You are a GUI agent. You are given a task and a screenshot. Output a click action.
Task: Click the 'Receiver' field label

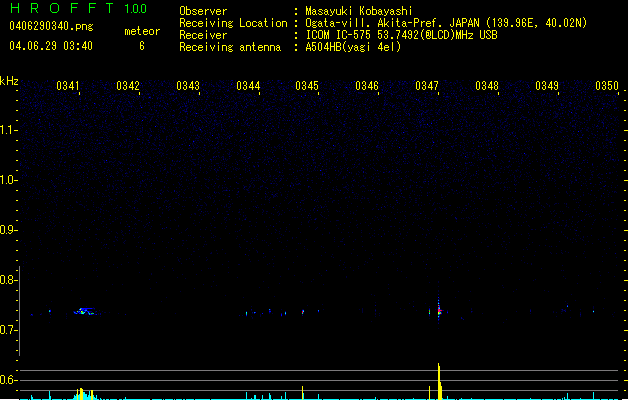tap(203, 35)
